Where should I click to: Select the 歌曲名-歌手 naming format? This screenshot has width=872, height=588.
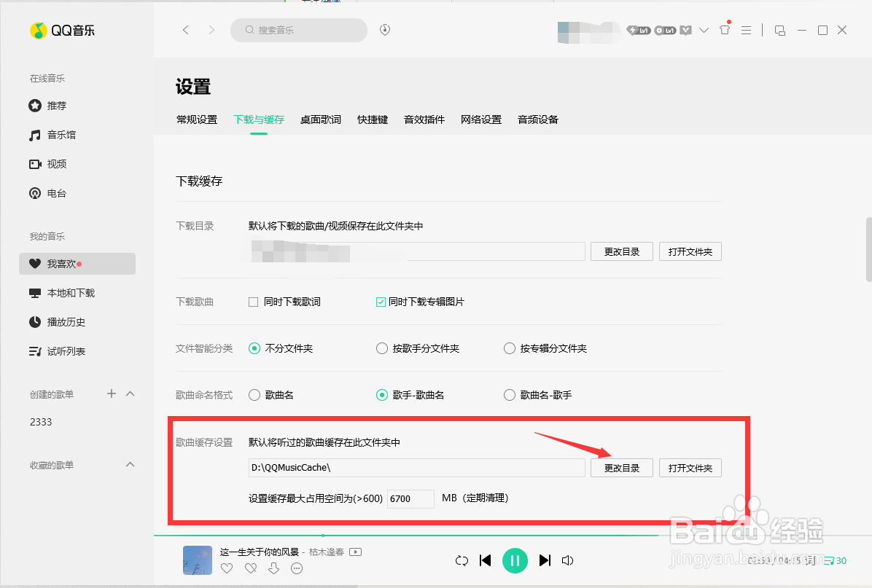click(509, 395)
